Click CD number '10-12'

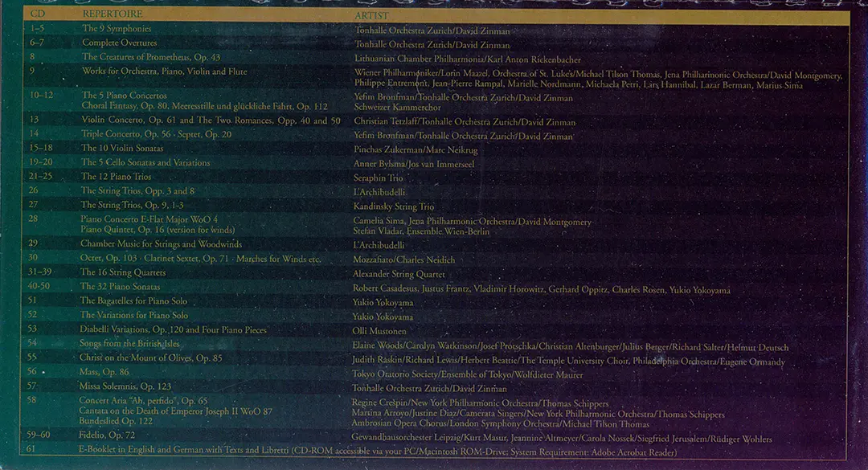[42, 96]
